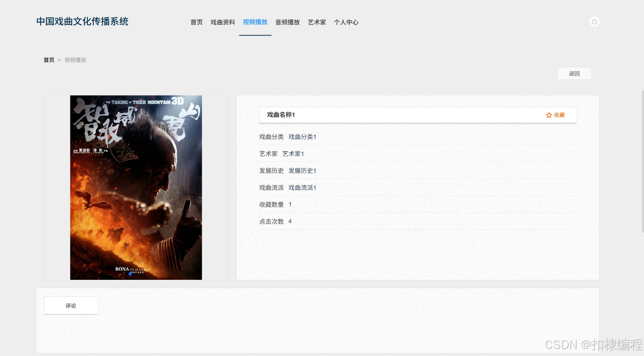Click the 戏曲流派 field label
Image resolution: width=644 pixels, height=356 pixels.
tap(271, 188)
